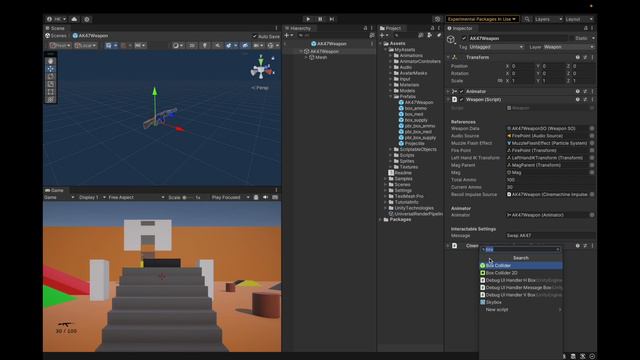The image size is (640, 360).
Task: Toggle the 2D view button in the Scene toolbar
Action: [191, 45]
